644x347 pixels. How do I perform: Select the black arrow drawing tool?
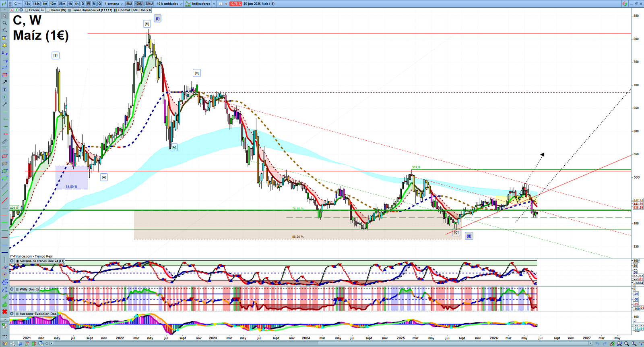coord(4,82)
